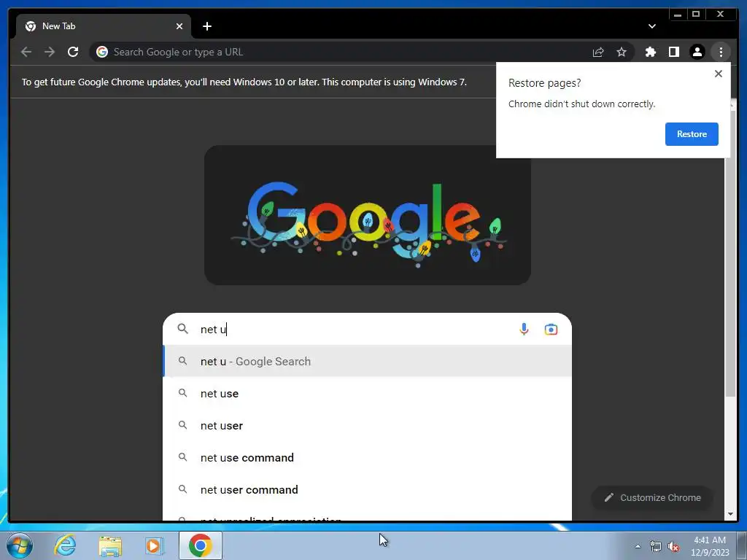Image resolution: width=747 pixels, height=560 pixels.
Task: Choose the 'net user' suggestion
Action: pyautogui.click(x=367, y=425)
